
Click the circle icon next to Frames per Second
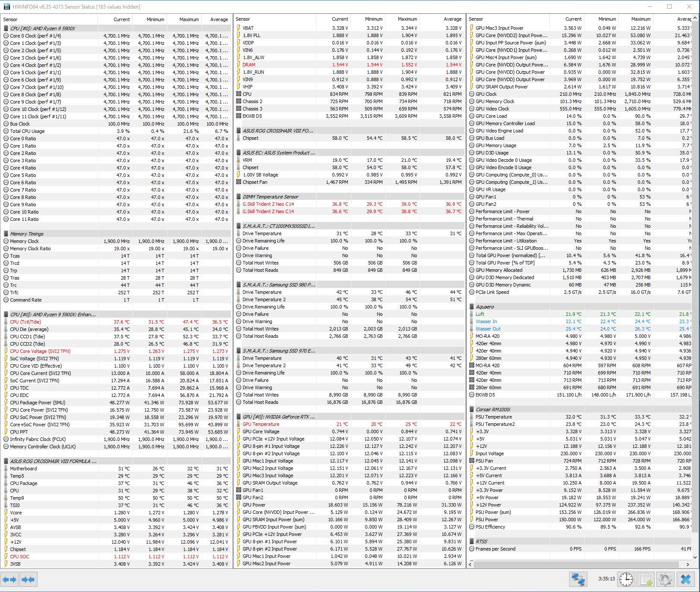pyautogui.click(x=472, y=549)
